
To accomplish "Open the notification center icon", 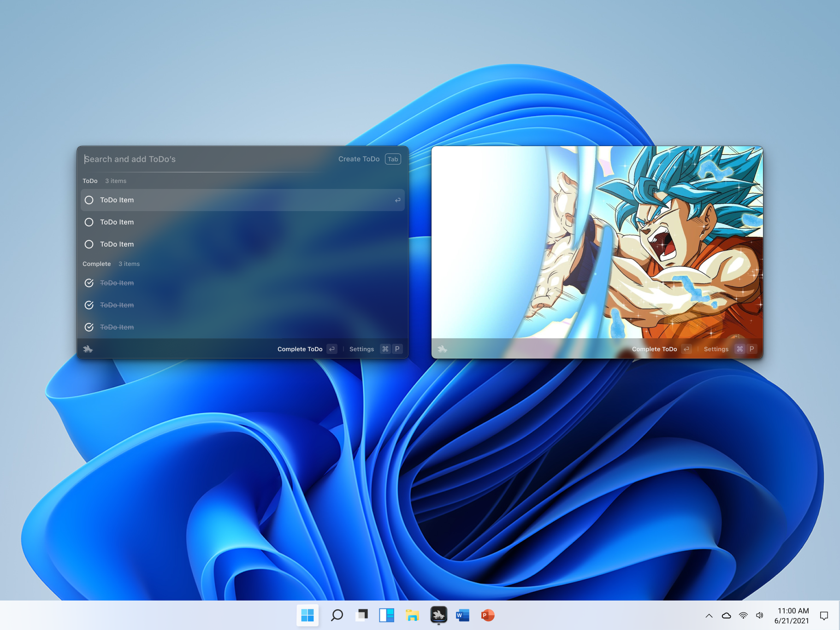I will [x=824, y=616].
